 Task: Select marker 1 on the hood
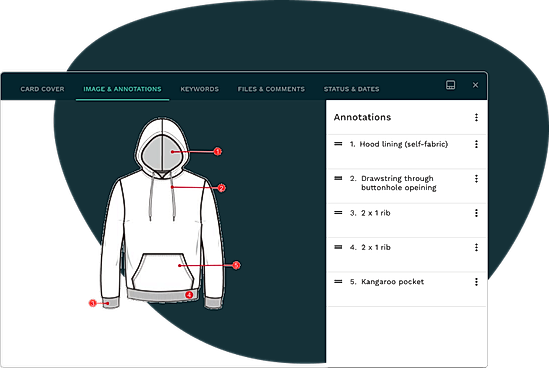pyautogui.click(x=217, y=152)
